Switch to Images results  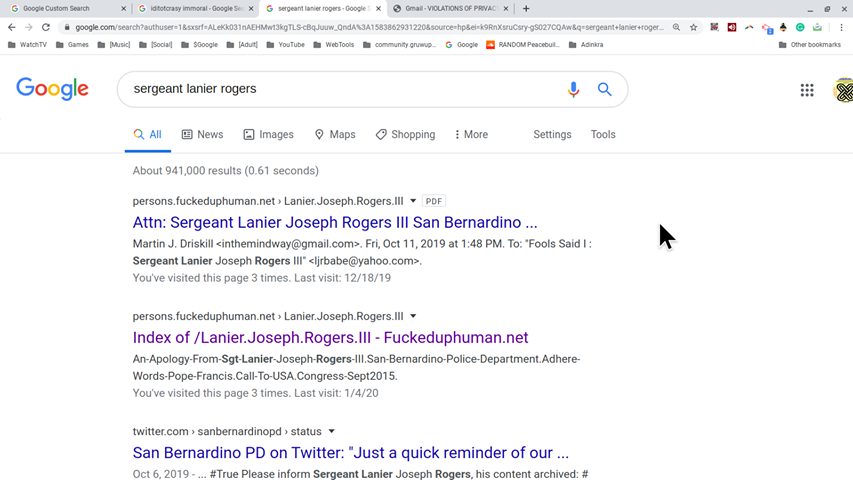pyautogui.click(x=268, y=134)
